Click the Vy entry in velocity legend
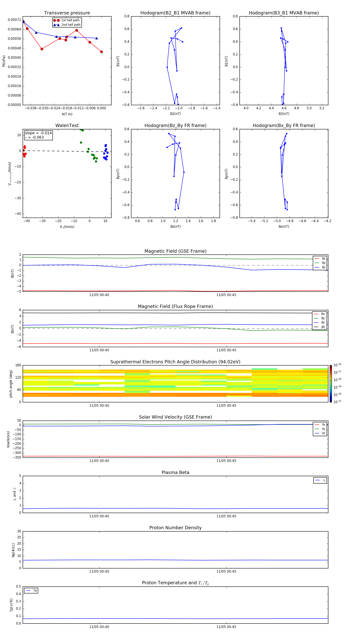The height and width of the screenshot is (644, 351). 320,429
